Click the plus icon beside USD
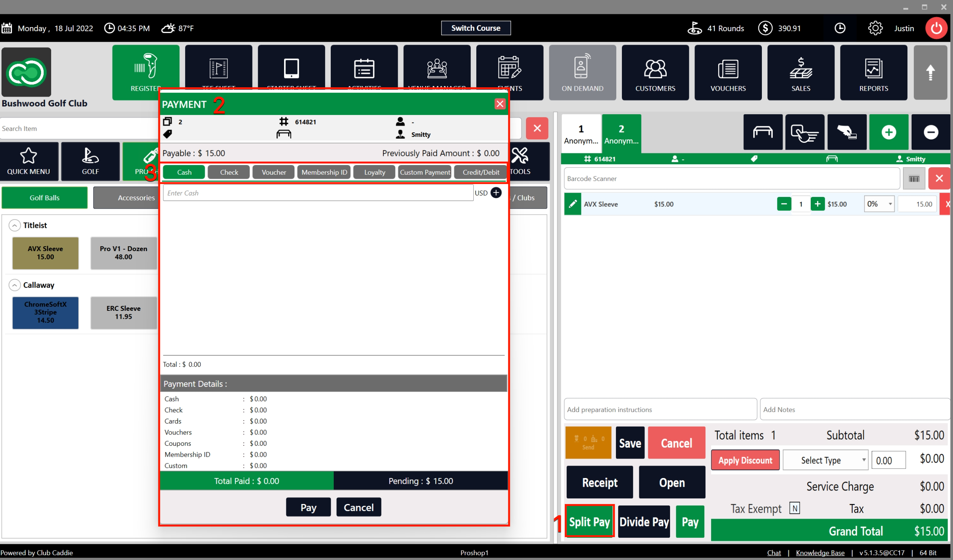 point(496,193)
